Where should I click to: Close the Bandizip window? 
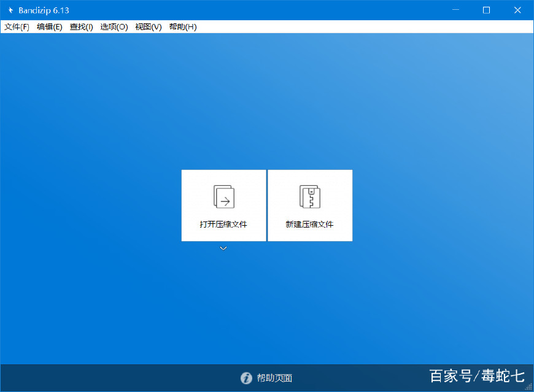516,10
